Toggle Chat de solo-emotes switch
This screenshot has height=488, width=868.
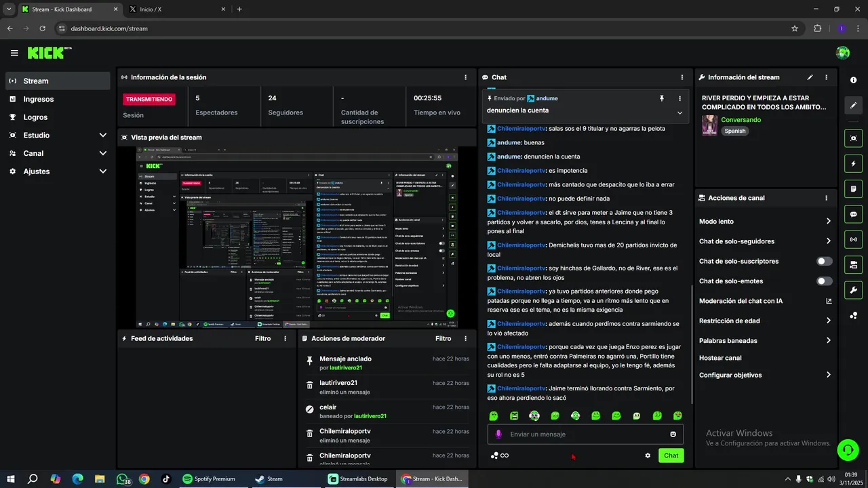825,281
